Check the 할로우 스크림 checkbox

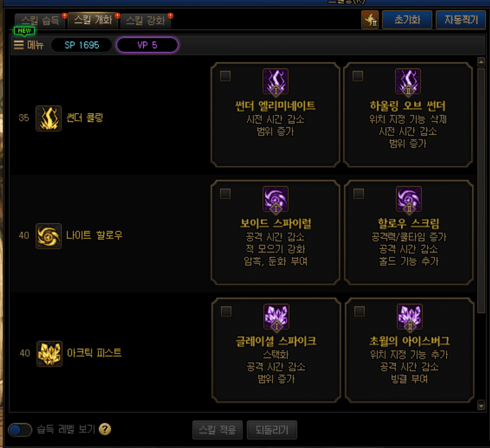[x=359, y=194]
